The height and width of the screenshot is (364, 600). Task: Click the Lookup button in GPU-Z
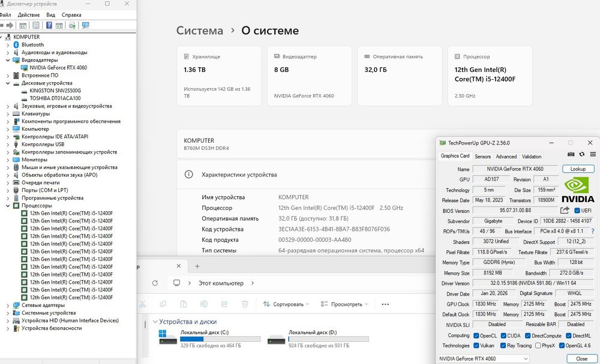pos(578,169)
